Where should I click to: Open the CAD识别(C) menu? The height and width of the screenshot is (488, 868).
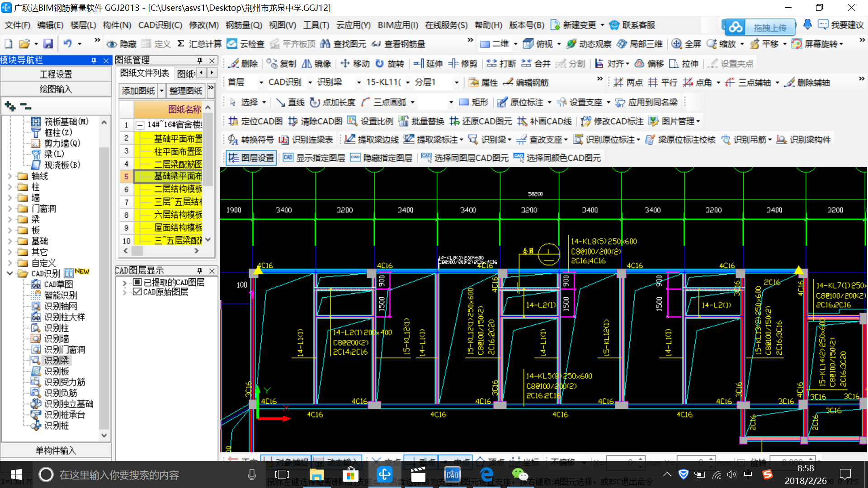coord(160,25)
